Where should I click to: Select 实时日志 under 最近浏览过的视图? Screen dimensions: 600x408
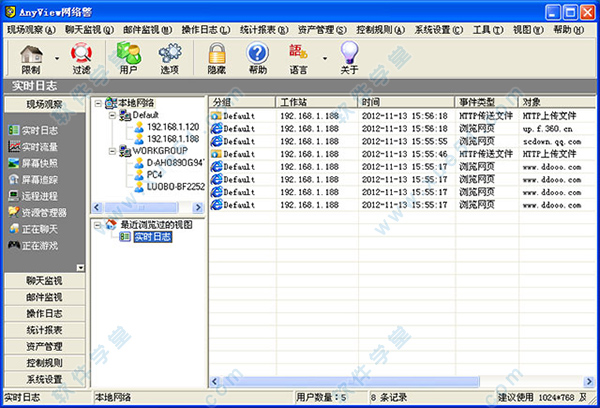tap(152, 237)
